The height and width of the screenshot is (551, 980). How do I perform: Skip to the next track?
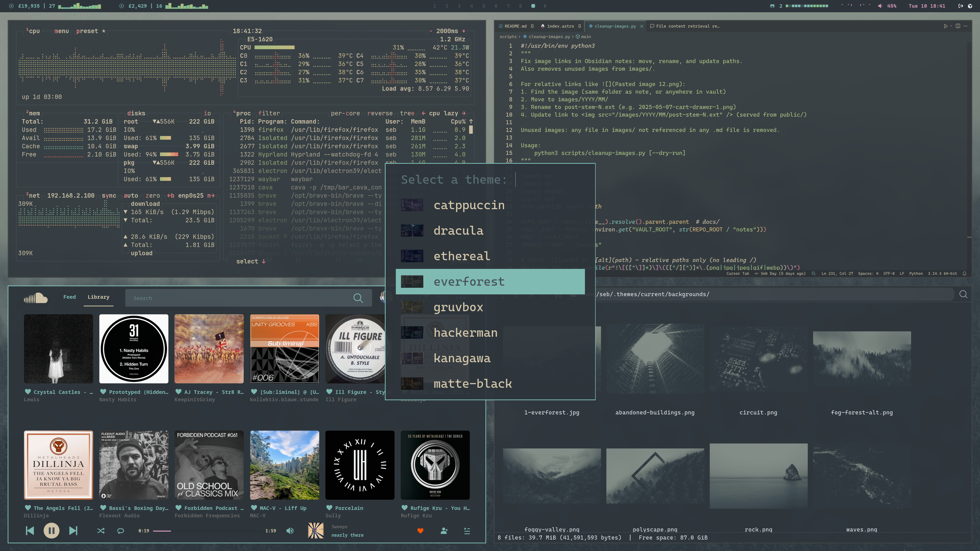tap(73, 531)
